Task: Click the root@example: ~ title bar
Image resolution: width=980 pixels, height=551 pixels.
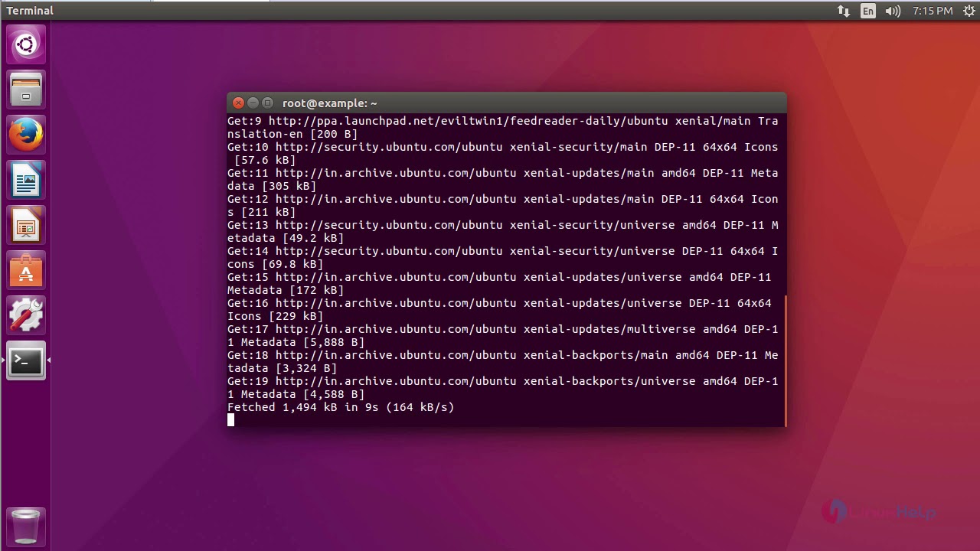Action: pyautogui.click(x=507, y=103)
